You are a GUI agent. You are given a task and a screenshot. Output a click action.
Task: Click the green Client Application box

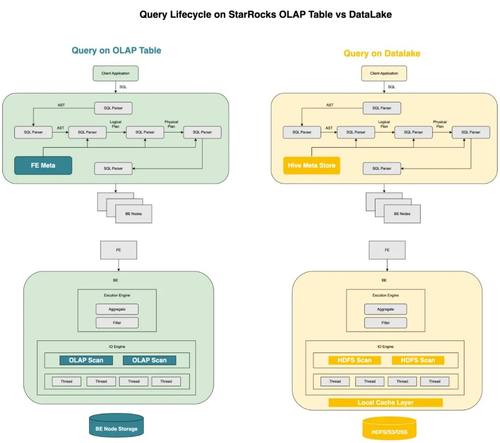tap(115, 73)
